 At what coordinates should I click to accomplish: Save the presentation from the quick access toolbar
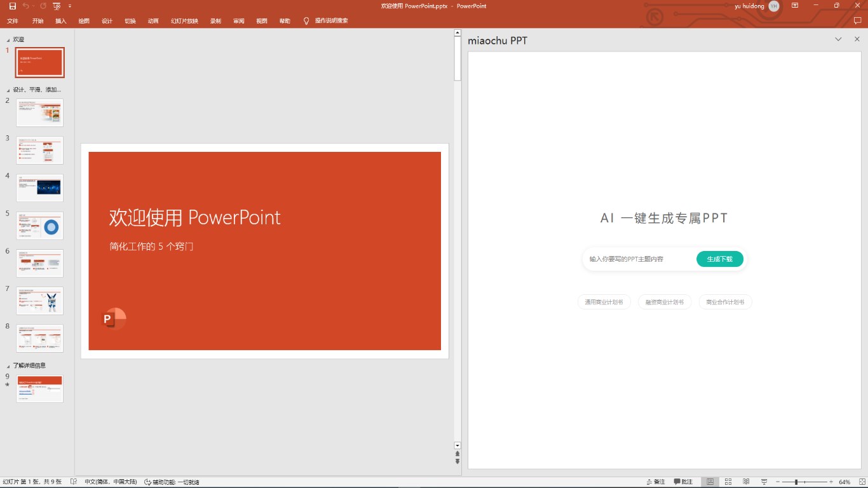click(12, 6)
